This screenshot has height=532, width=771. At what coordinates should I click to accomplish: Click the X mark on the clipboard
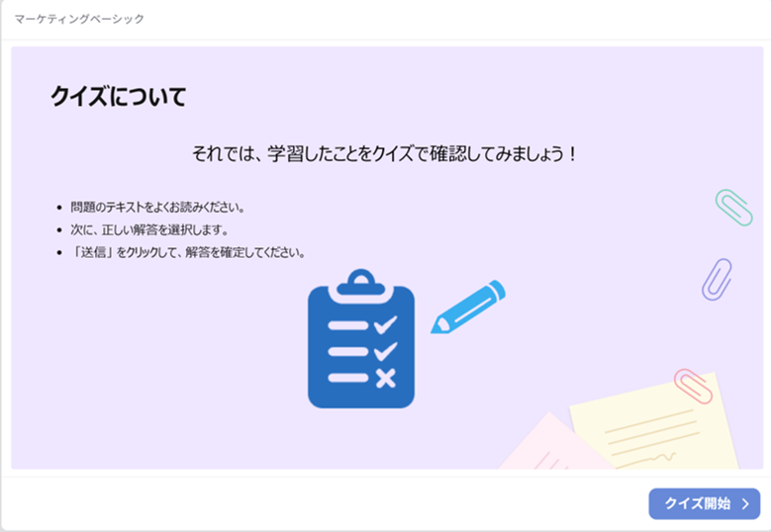click(x=386, y=378)
